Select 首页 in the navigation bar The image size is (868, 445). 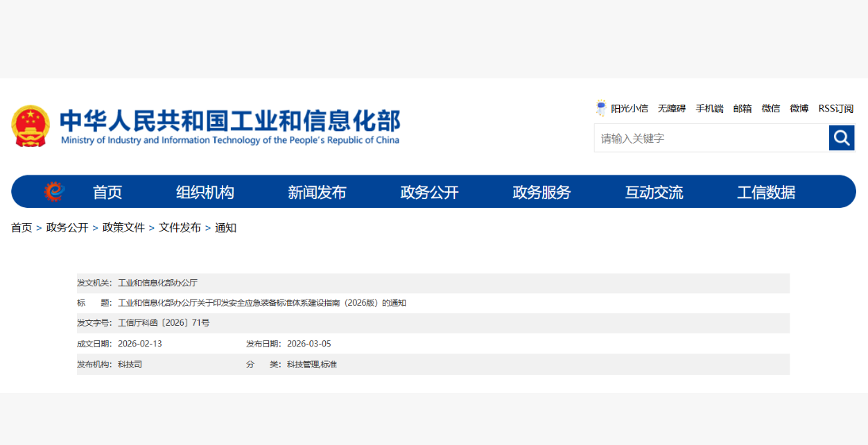[106, 192]
